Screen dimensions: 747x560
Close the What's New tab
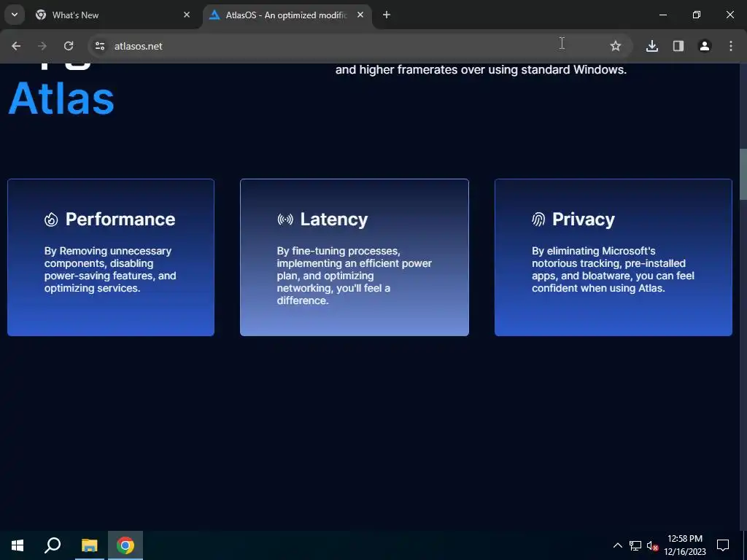coord(187,15)
